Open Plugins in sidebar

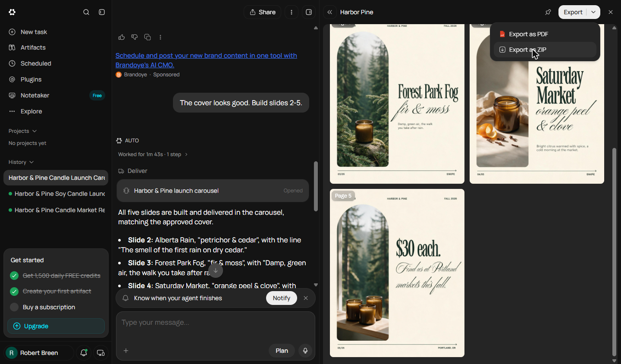pyautogui.click(x=56, y=79)
